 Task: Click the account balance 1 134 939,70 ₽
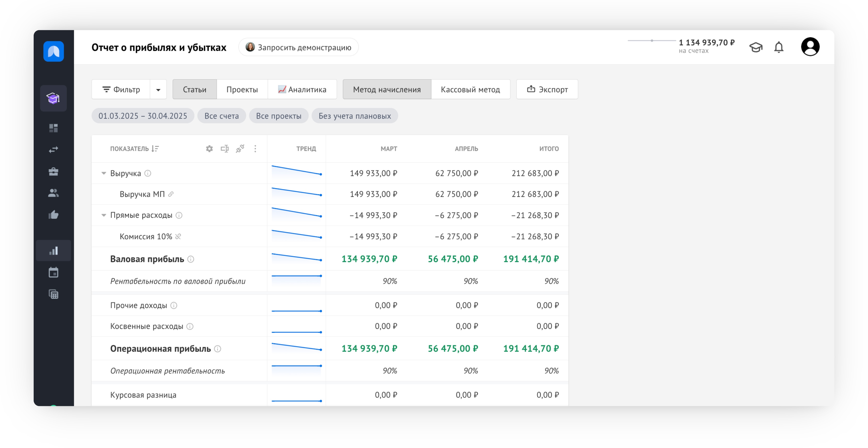[x=707, y=42]
